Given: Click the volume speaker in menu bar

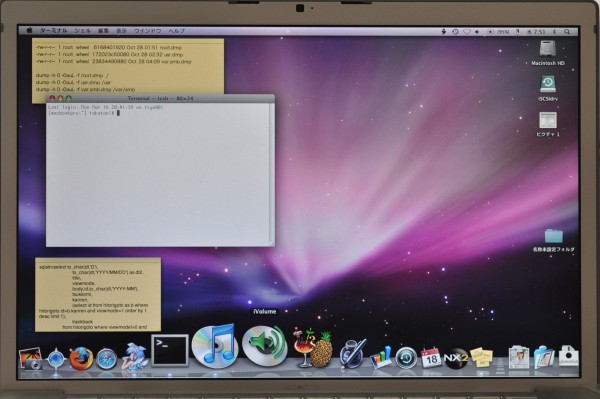Looking at the screenshot, I should tap(477, 32).
